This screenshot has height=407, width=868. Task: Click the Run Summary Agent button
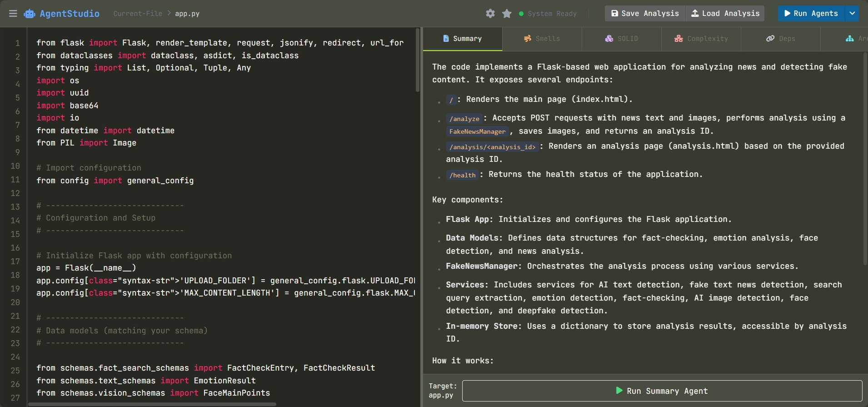[x=662, y=391]
